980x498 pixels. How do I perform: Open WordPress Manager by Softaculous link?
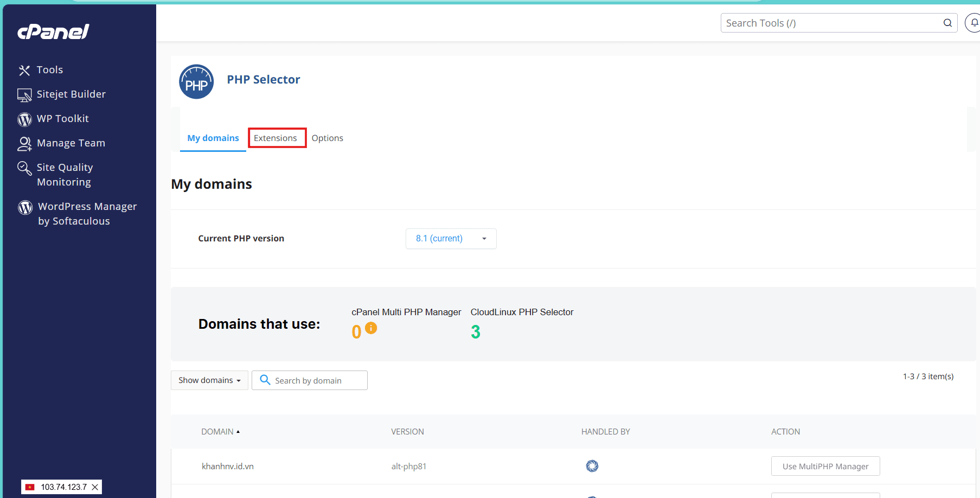tap(87, 214)
